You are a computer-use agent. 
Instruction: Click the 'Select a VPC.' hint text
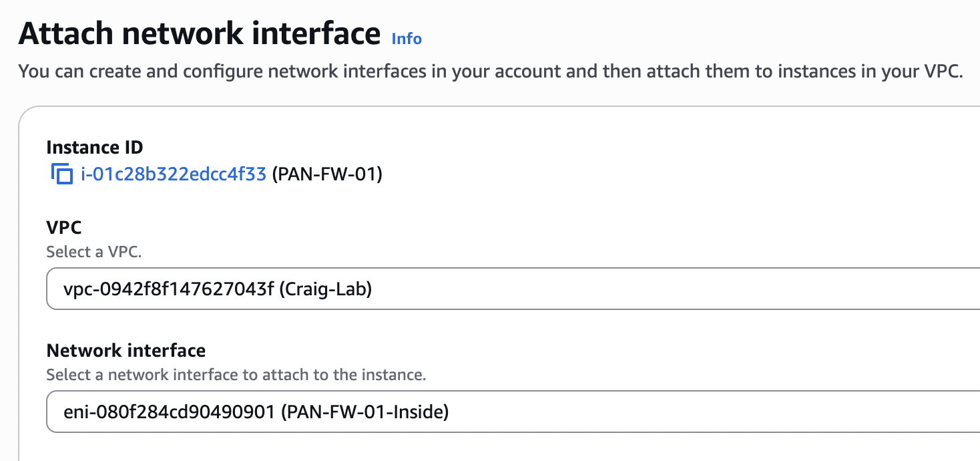94,252
